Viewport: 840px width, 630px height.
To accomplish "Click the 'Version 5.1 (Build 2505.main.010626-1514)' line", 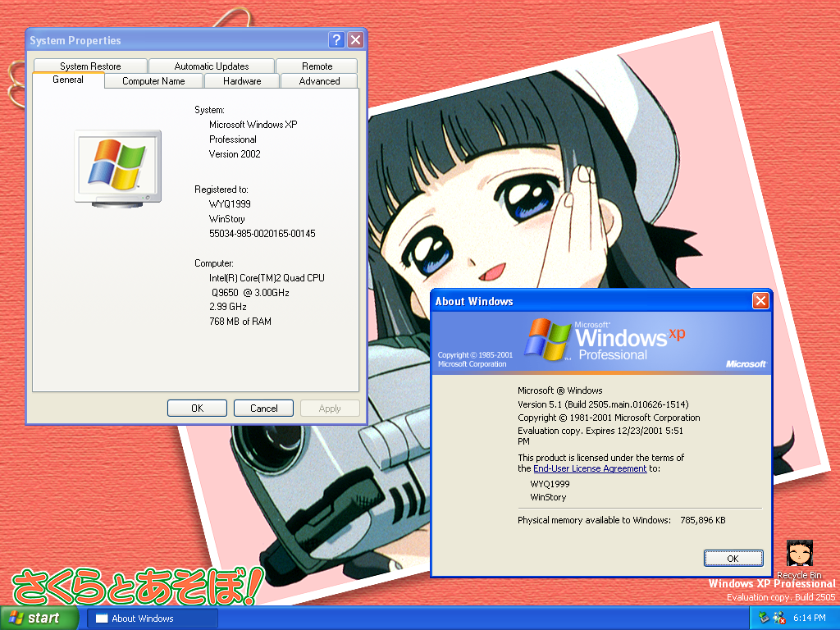I will (x=603, y=404).
